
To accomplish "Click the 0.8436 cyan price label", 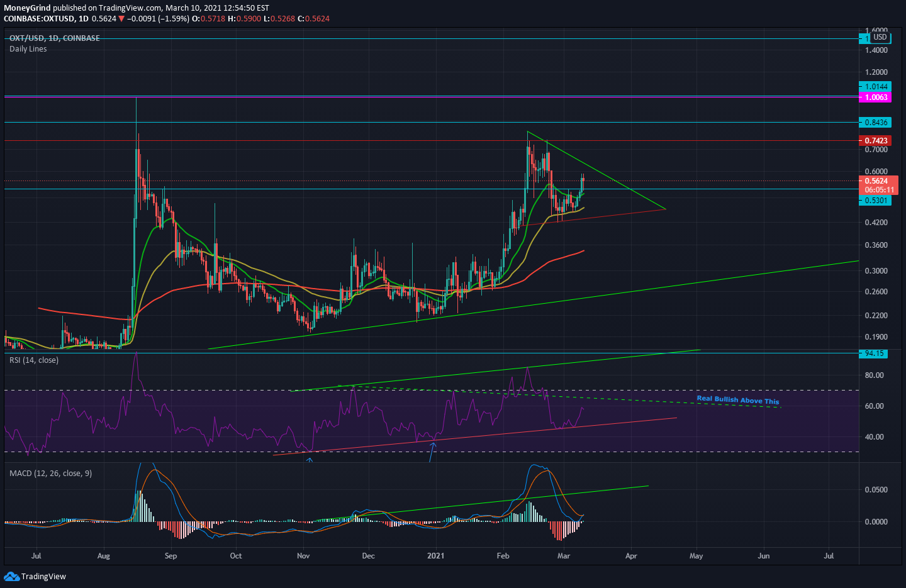I will pos(875,123).
